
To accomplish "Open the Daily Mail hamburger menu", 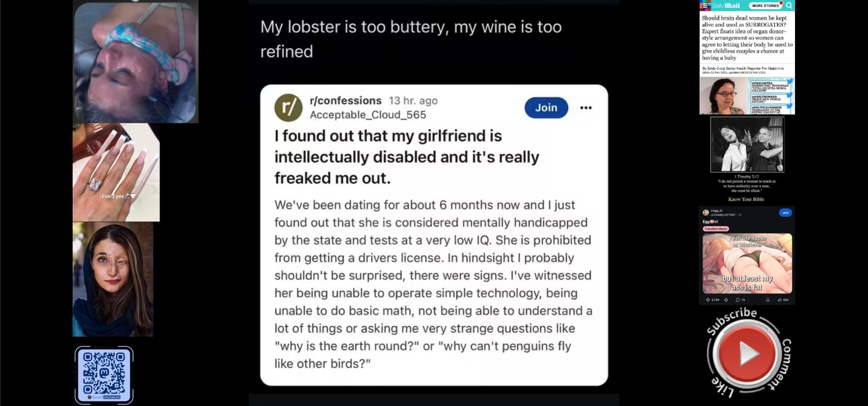I will [x=705, y=5].
